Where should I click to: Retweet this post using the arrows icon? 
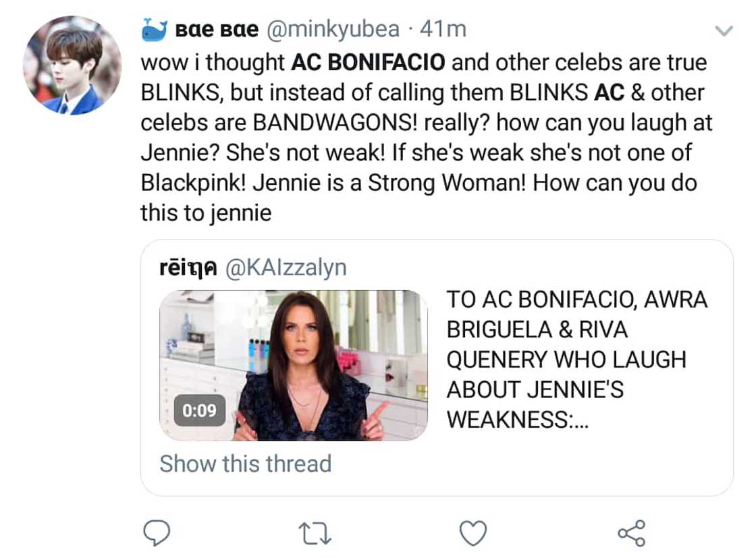coord(315,533)
